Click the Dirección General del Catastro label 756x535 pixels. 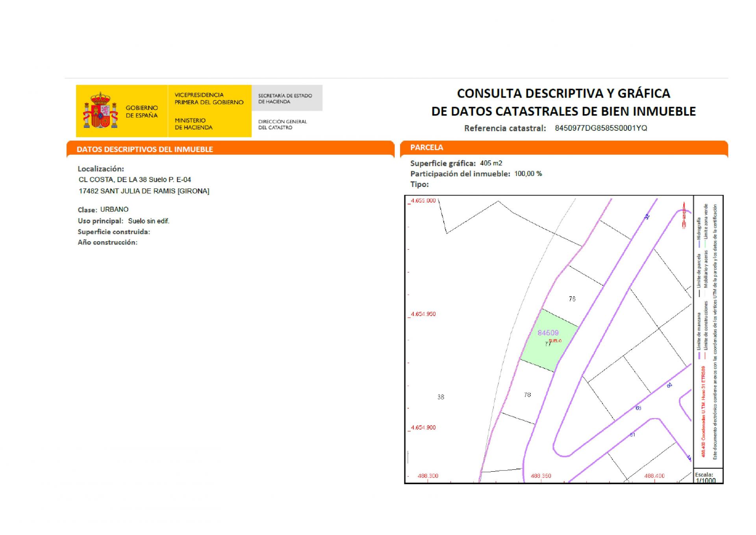pos(282,124)
